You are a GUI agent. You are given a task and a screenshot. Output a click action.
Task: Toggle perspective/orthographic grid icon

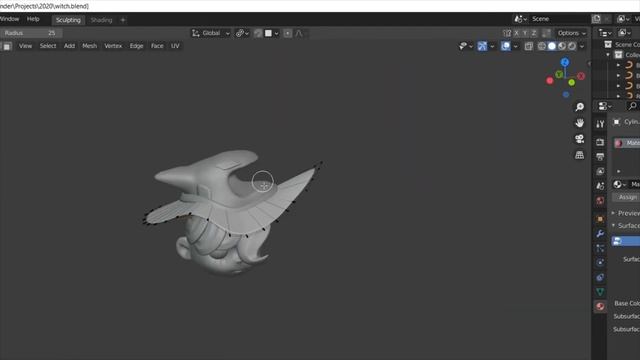580,155
